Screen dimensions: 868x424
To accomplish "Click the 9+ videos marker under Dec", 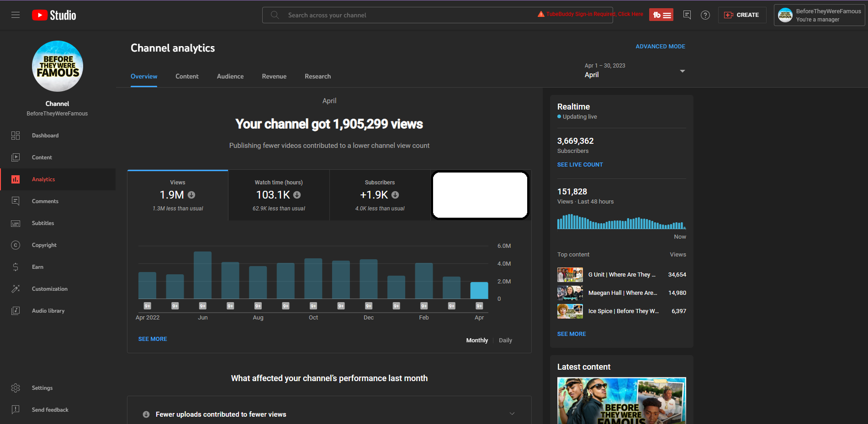I will (x=369, y=306).
